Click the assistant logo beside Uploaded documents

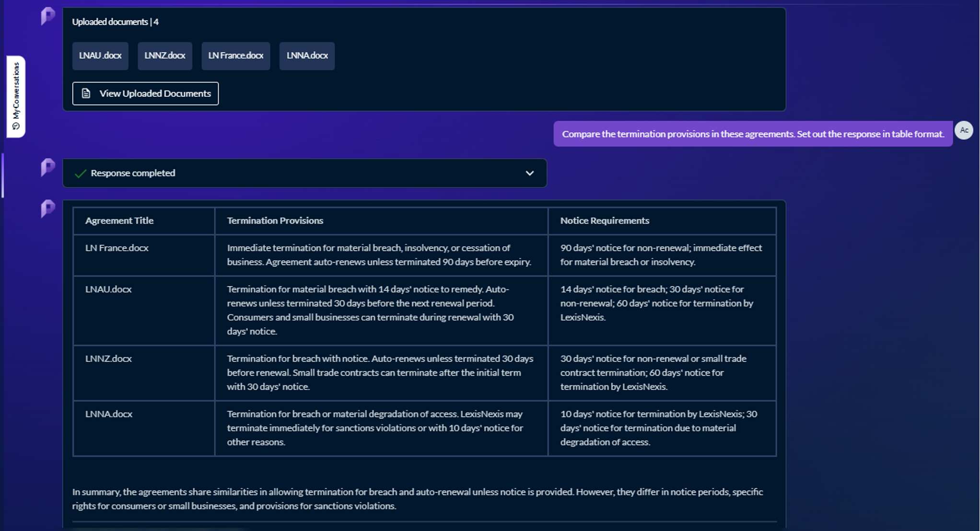(48, 16)
